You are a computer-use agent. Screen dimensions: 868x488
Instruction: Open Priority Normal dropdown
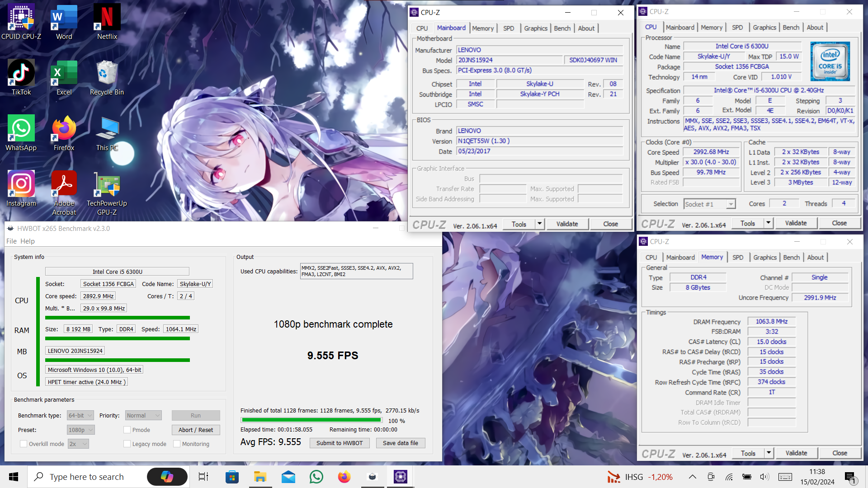coord(143,415)
